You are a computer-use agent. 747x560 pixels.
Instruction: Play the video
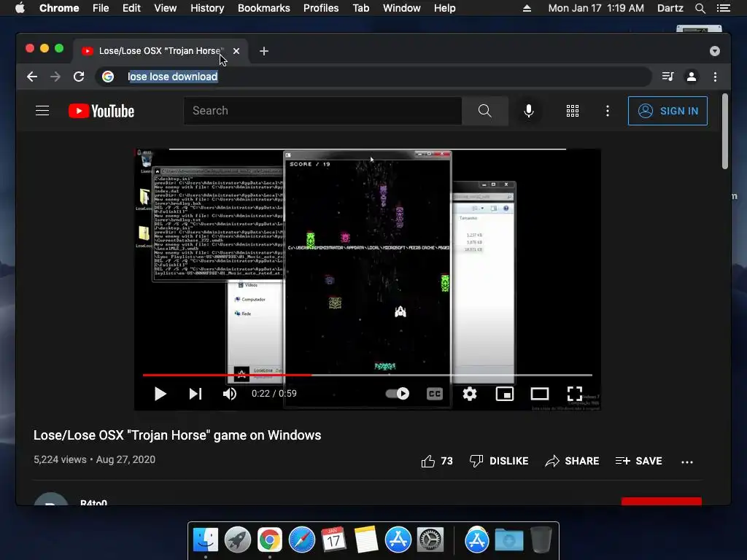(160, 394)
